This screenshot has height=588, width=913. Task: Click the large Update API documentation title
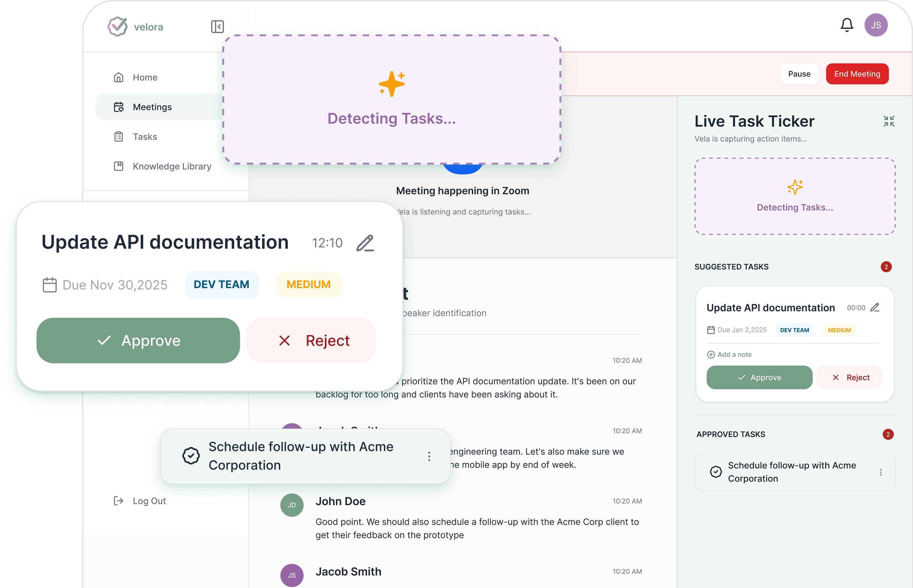165,242
